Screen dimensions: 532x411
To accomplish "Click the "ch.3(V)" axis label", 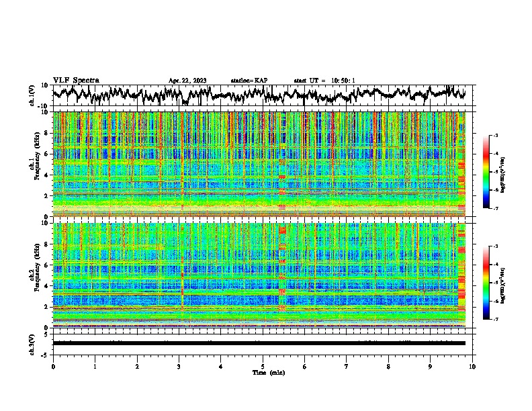I will 32,345.
